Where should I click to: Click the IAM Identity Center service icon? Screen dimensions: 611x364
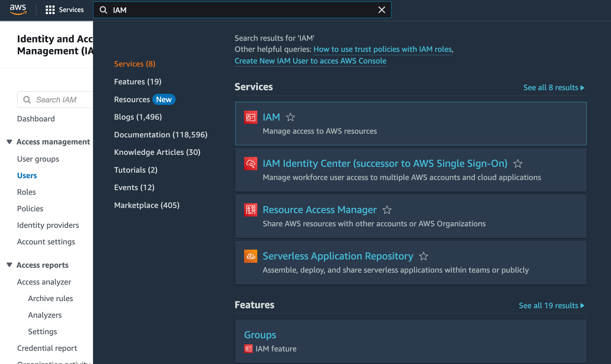[251, 163]
